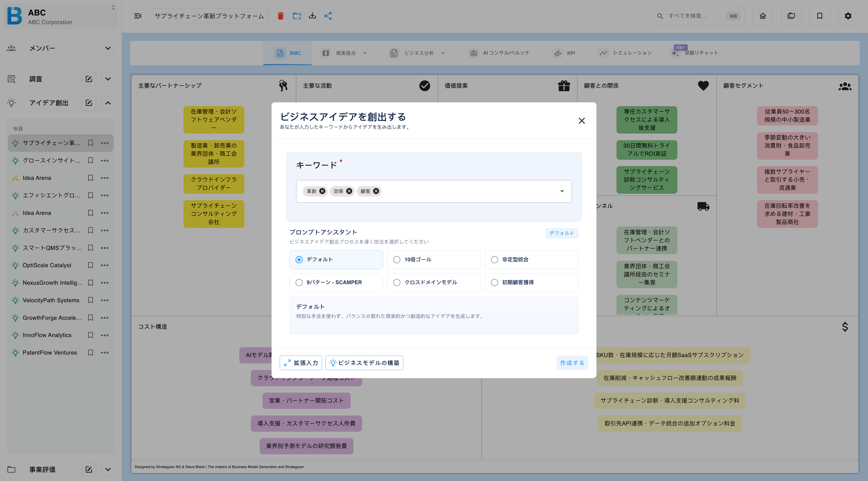Remove the 革新 keyword chip
The image size is (868, 481).
click(x=322, y=191)
